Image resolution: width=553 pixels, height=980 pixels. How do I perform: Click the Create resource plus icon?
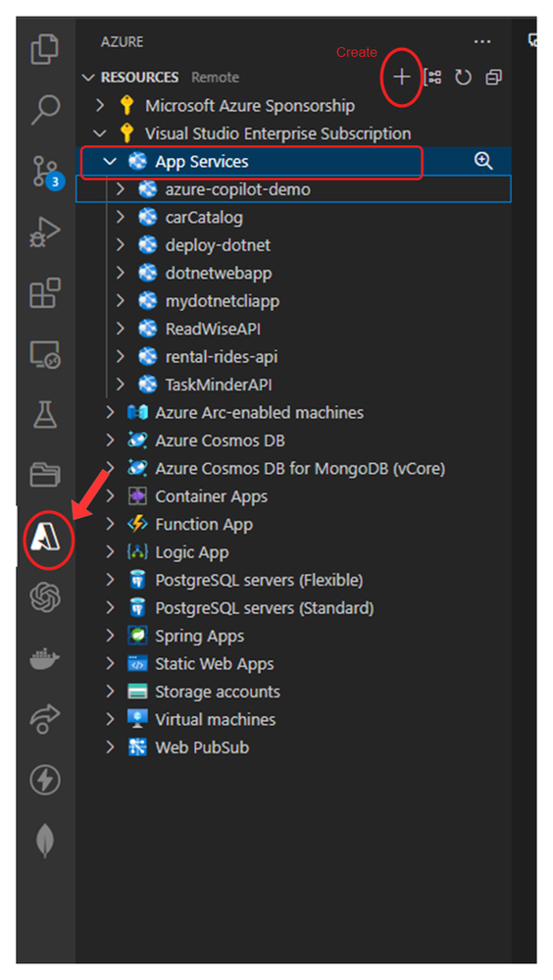tap(402, 77)
